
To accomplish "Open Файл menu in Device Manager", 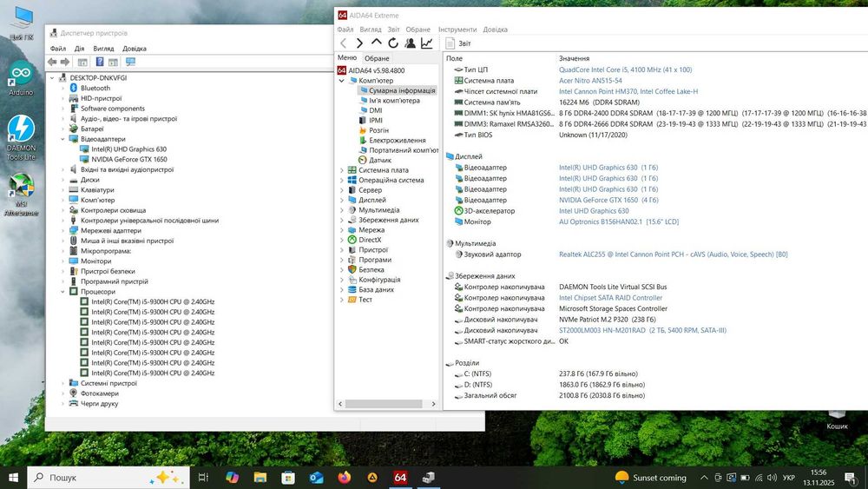I will (x=57, y=48).
